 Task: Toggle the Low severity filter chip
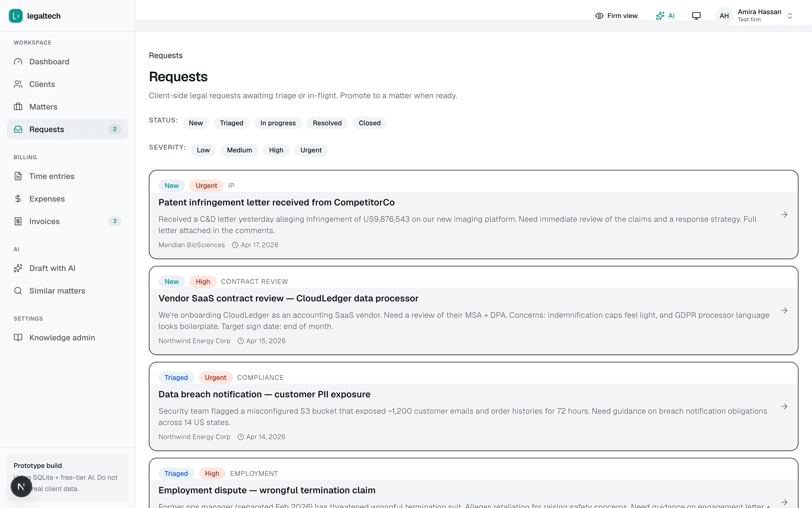coord(203,150)
